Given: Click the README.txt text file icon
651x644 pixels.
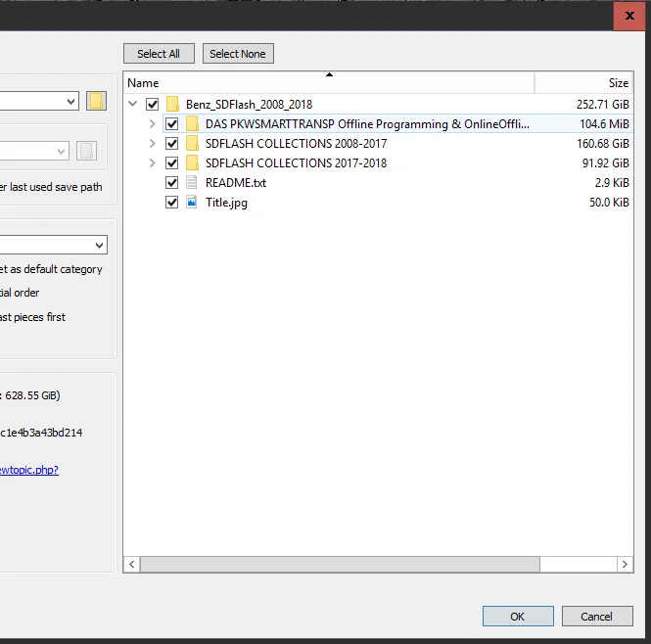Looking at the screenshot, I should (x=192, y=182).
